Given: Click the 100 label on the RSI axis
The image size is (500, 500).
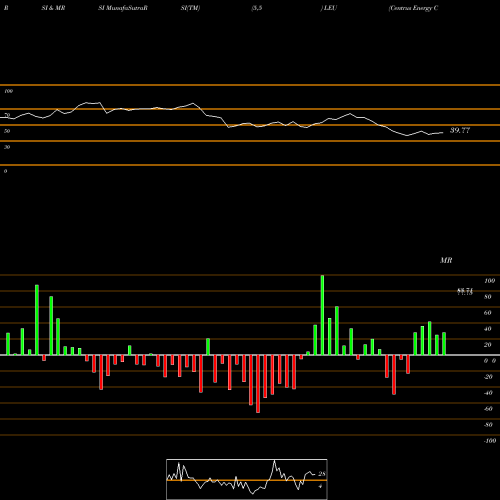Looking at the screenshot, I should click(8, 91).
